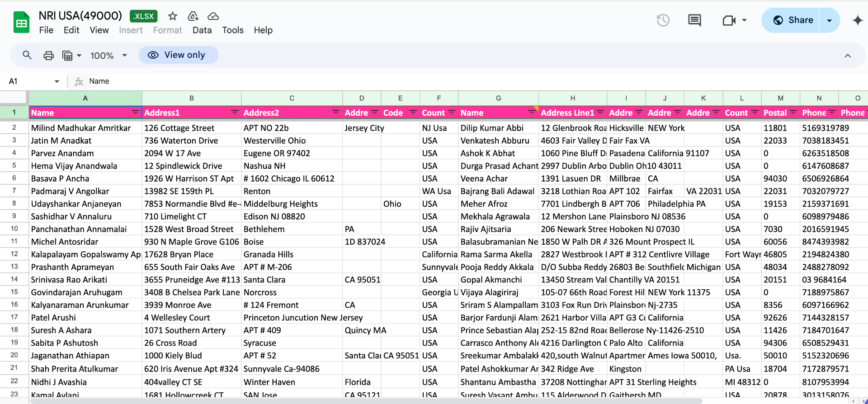Select row 10 header
The image size is (868, 404).
click(x=14, y=229)
